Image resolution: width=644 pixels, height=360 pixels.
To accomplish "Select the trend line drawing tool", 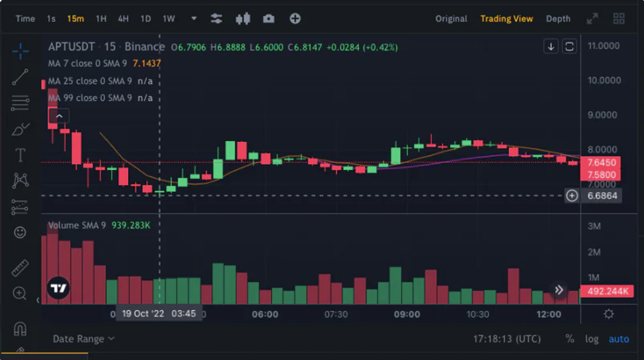I will (21, 77).
